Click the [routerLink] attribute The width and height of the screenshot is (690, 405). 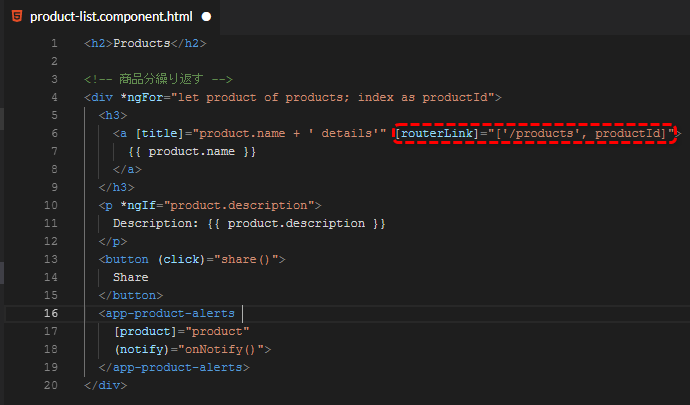point(436,133)
